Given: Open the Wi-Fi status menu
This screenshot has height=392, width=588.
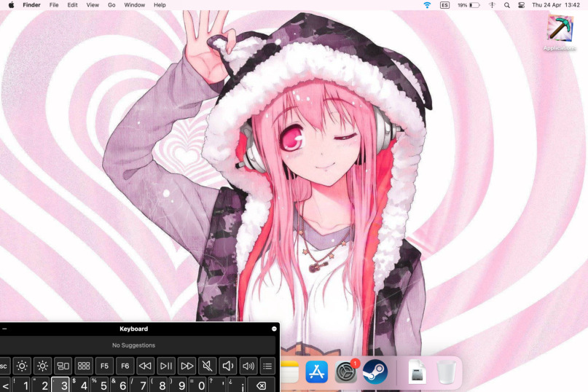Looking at the screenshot, I should click(x=427, y=5).
